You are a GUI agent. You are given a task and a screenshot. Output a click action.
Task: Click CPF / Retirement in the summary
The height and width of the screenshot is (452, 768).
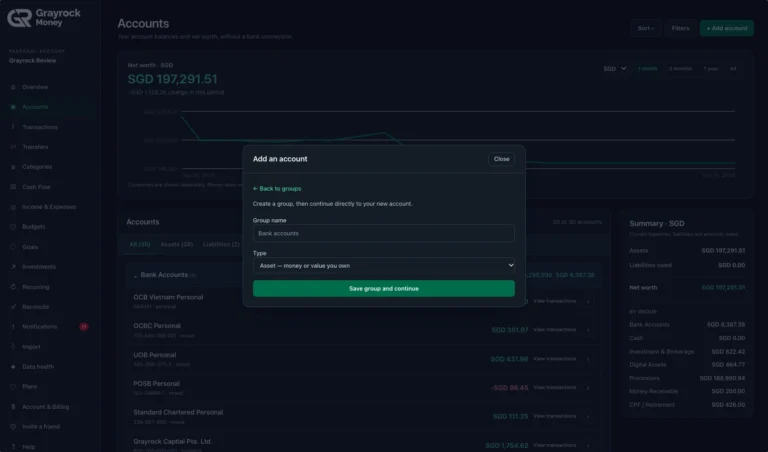point(652,405)
